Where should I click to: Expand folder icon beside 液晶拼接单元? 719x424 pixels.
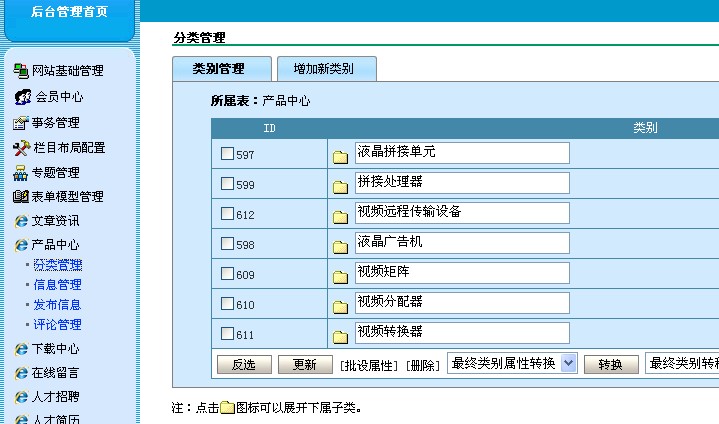click(x=340, y=156)
